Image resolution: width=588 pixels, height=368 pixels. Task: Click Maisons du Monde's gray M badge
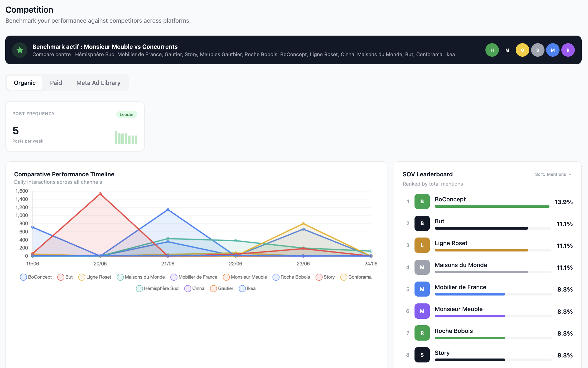(422, 267)
